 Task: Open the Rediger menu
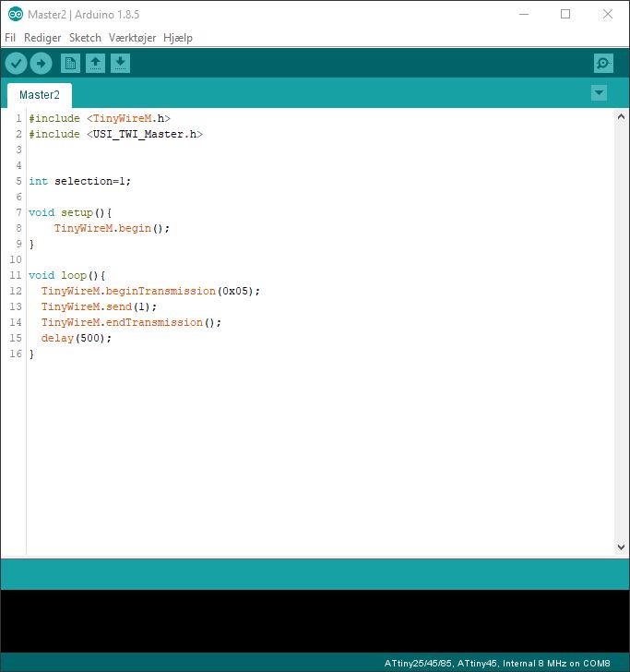tap(42, 38)
